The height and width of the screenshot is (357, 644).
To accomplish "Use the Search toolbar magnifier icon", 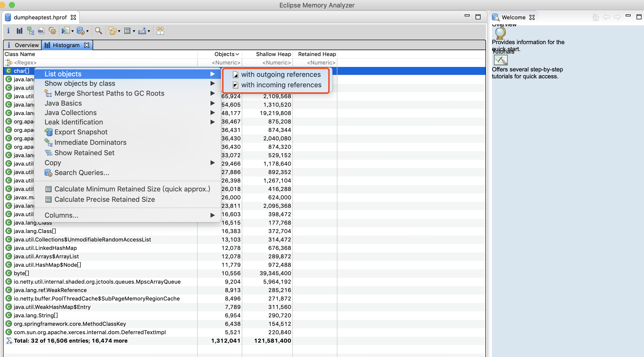I will (x=99, y=30).
